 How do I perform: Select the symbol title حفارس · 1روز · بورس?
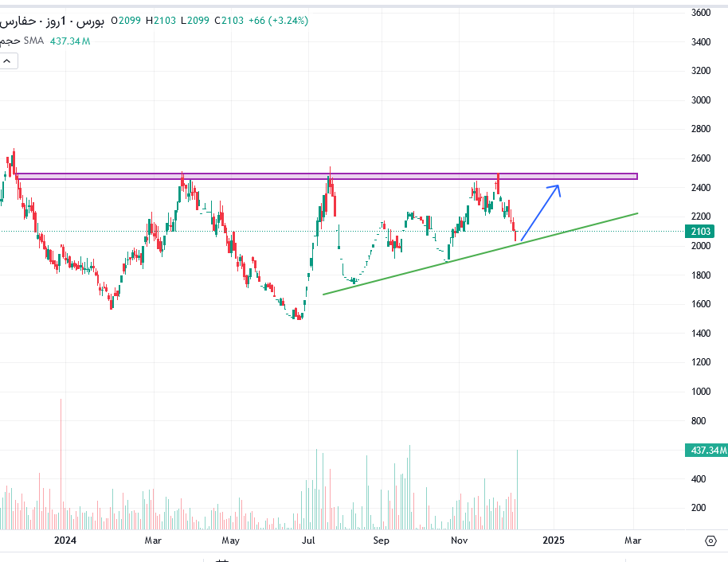point(52,21)
